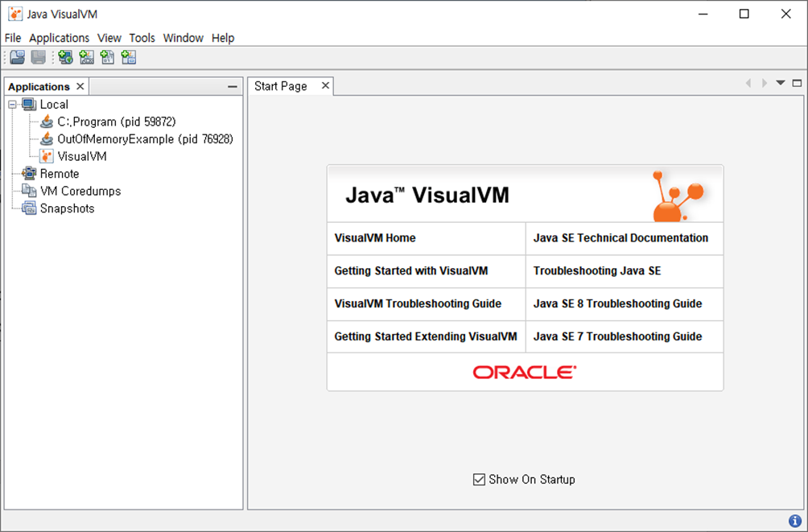Click the Java VisualVM title bar icon

click(15, 14)
